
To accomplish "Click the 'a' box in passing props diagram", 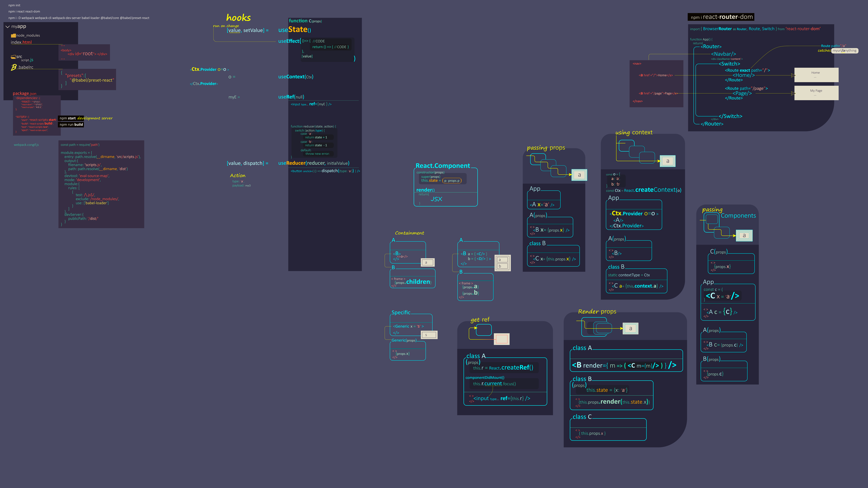I will point(579,175).
